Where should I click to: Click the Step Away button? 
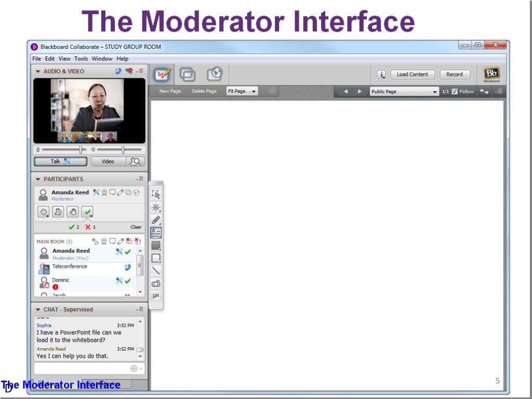(x=58, y=212)
